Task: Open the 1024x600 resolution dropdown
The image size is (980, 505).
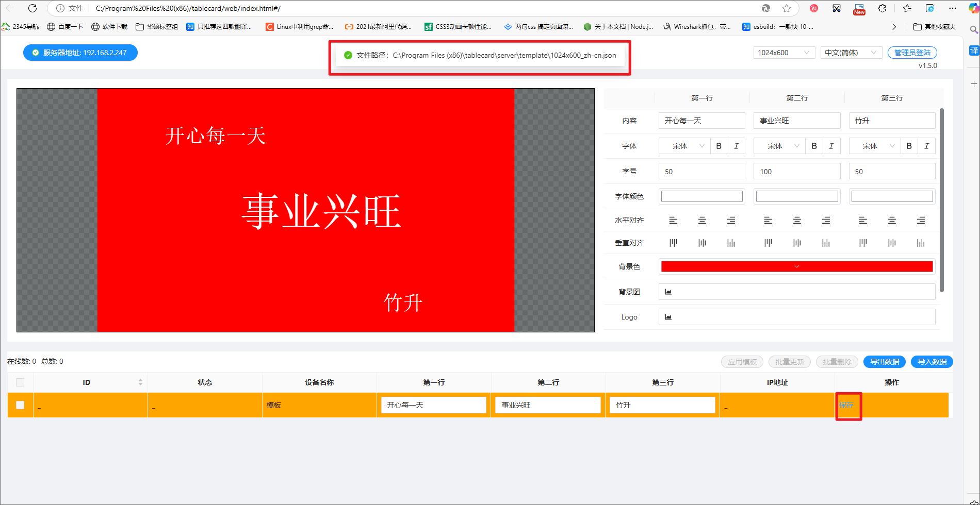Action: [x=783, y=53]
